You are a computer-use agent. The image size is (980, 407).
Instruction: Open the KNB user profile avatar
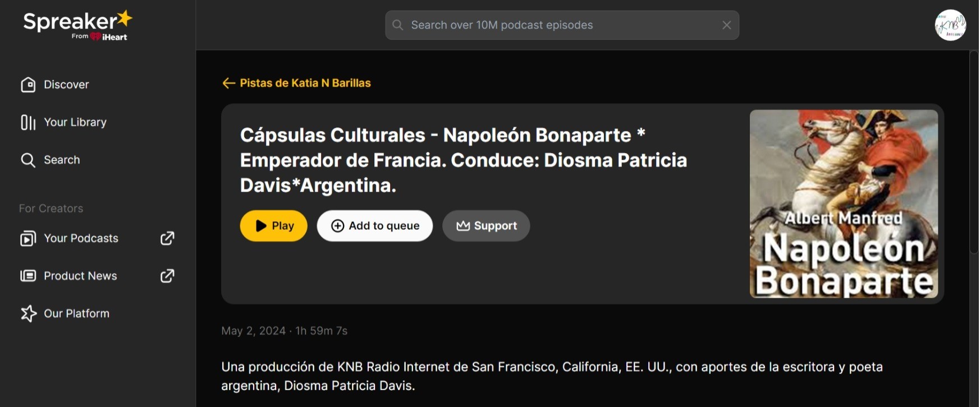coord(950,25)
